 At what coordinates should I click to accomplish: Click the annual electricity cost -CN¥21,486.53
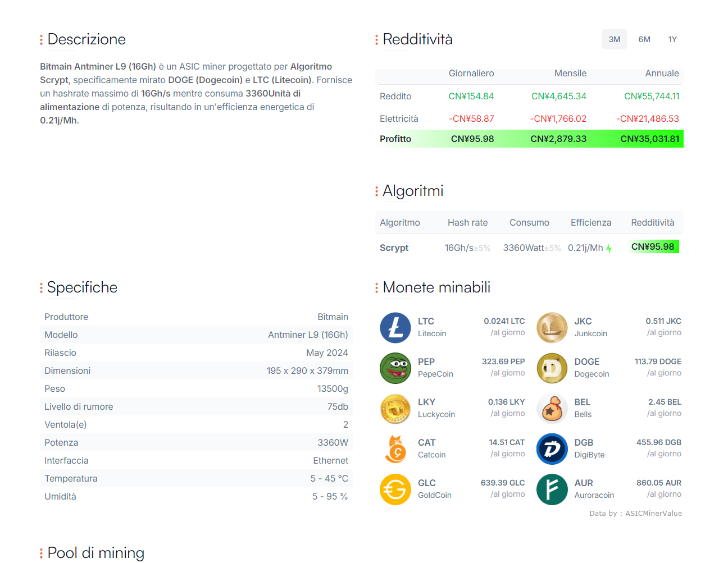(x=648, y=118)
